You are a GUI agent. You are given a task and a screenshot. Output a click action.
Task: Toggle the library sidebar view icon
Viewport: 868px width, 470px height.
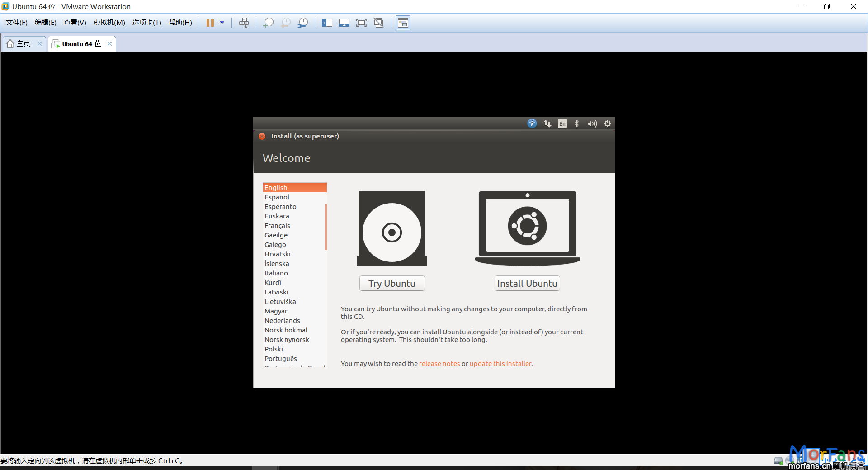327,23
